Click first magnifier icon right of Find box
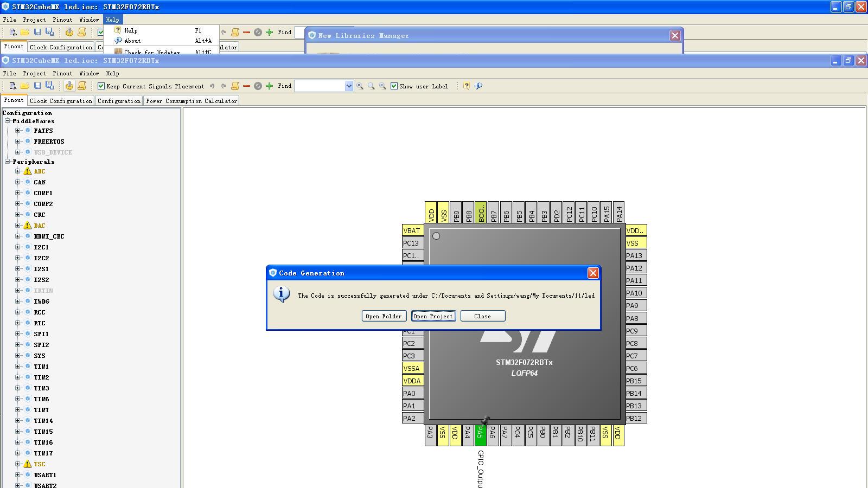 [360, 86]
